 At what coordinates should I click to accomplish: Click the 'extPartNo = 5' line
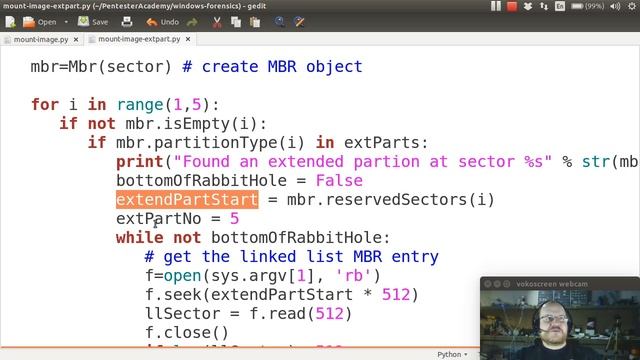(x=178, y=219)
